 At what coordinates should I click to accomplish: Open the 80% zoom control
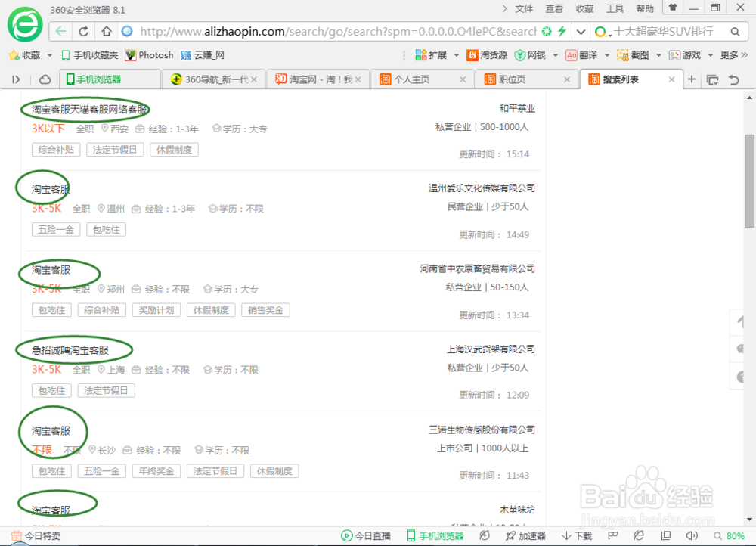pos(729,536)
